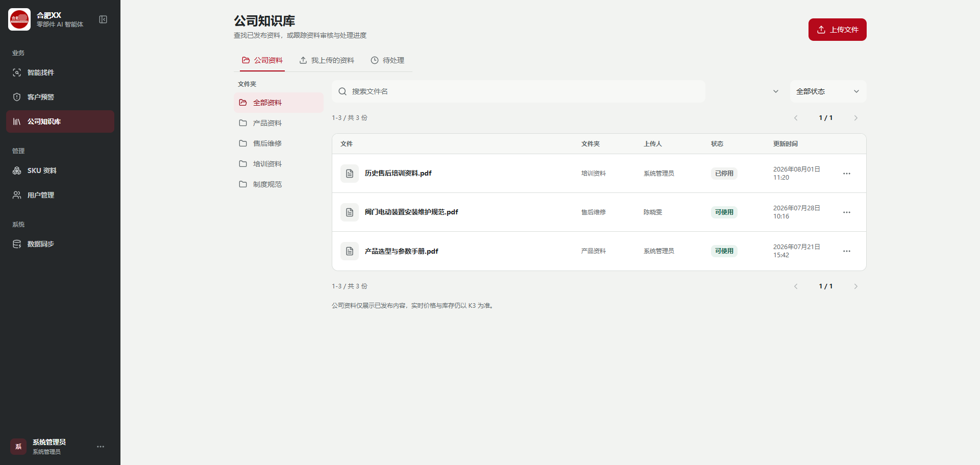Click file icon of 产品选型与参数手册.pdf
This screenshot has width=980, height=465.
350,251
